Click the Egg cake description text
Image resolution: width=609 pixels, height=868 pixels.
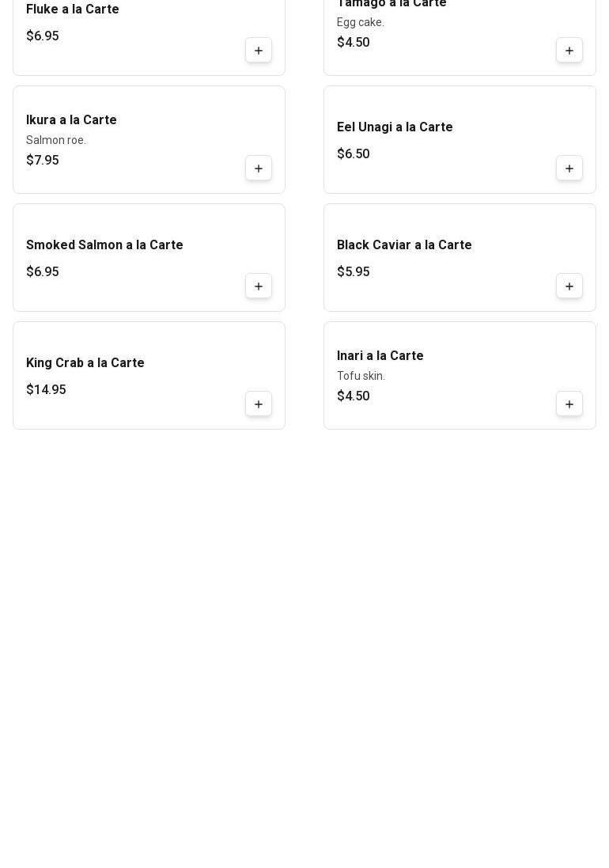[361, 23]
